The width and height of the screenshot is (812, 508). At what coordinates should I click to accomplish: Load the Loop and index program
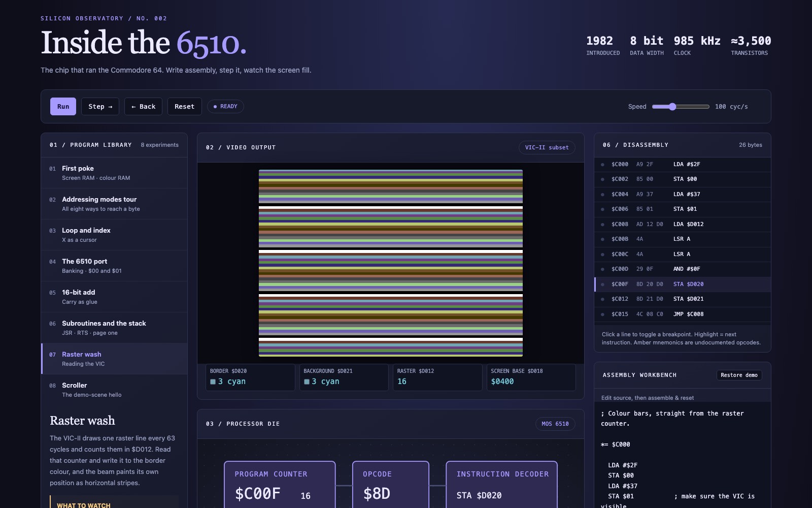[x=114, y=235]
